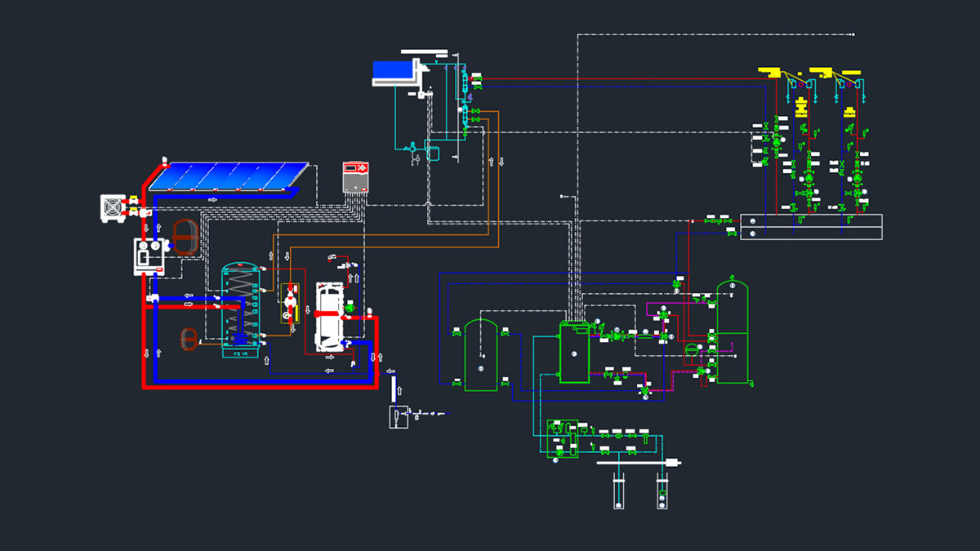
Task: Click the white hot water cylinder
Action: click(329, 317)
